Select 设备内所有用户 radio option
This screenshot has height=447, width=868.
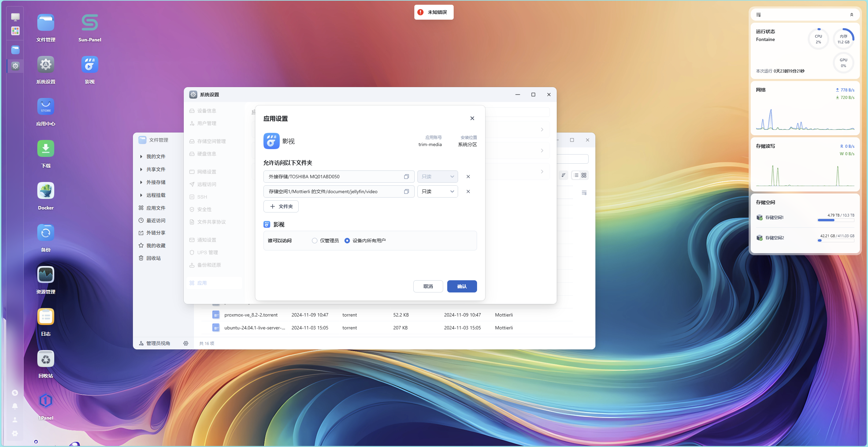click(347, 241)
